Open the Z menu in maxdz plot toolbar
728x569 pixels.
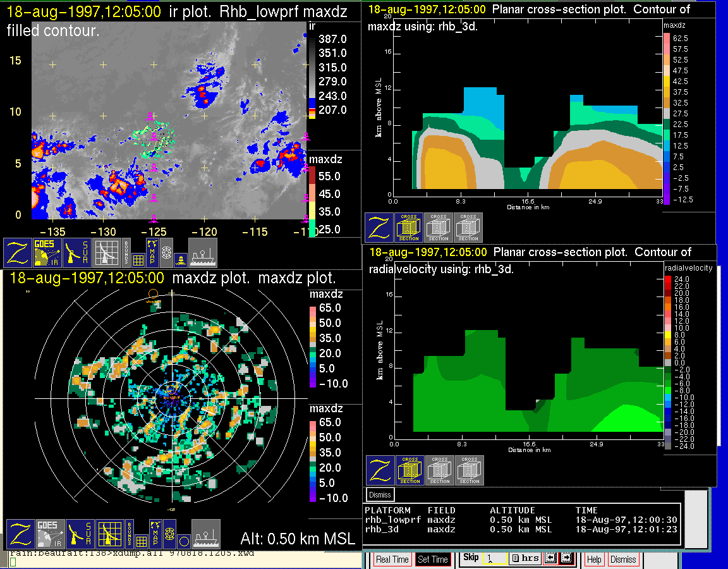pyautogui.click(x=20, y=534)
